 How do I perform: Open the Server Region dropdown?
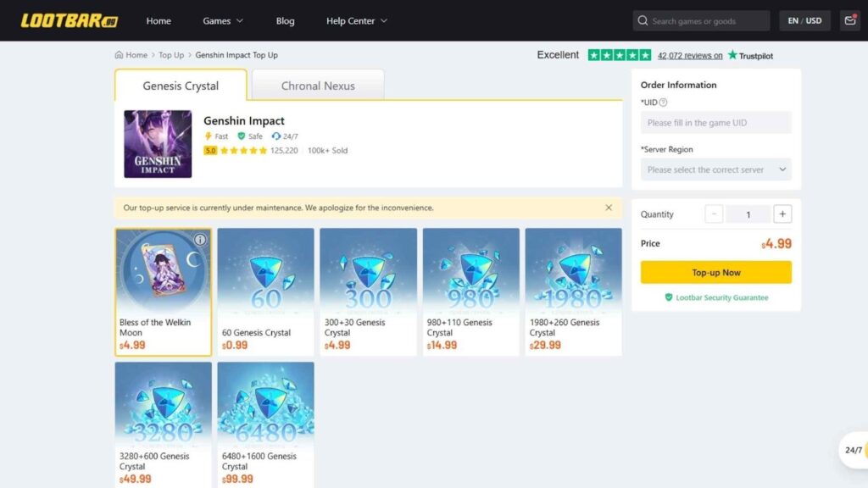(x=716, y=169)
